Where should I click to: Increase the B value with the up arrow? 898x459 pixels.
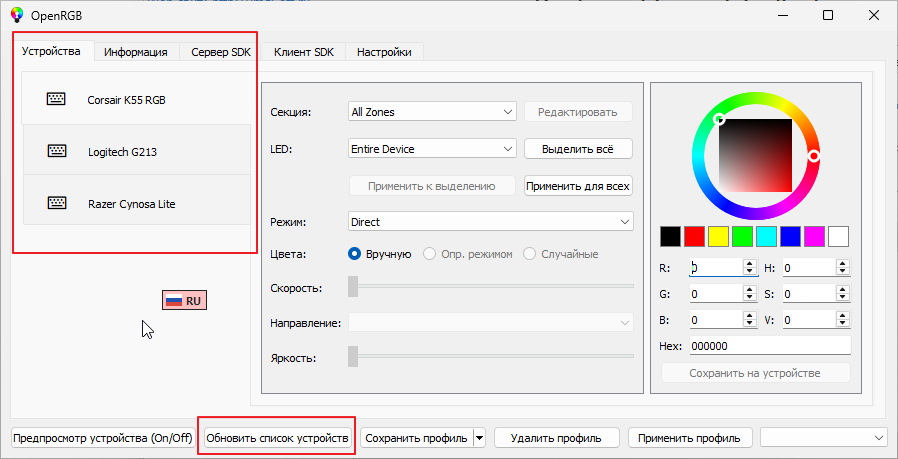point(749,316)
